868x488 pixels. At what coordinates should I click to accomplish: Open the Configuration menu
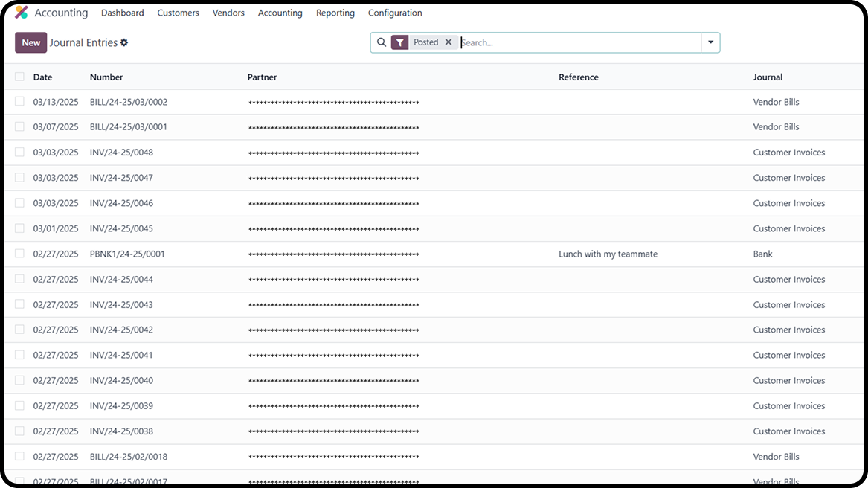point(395,13)
